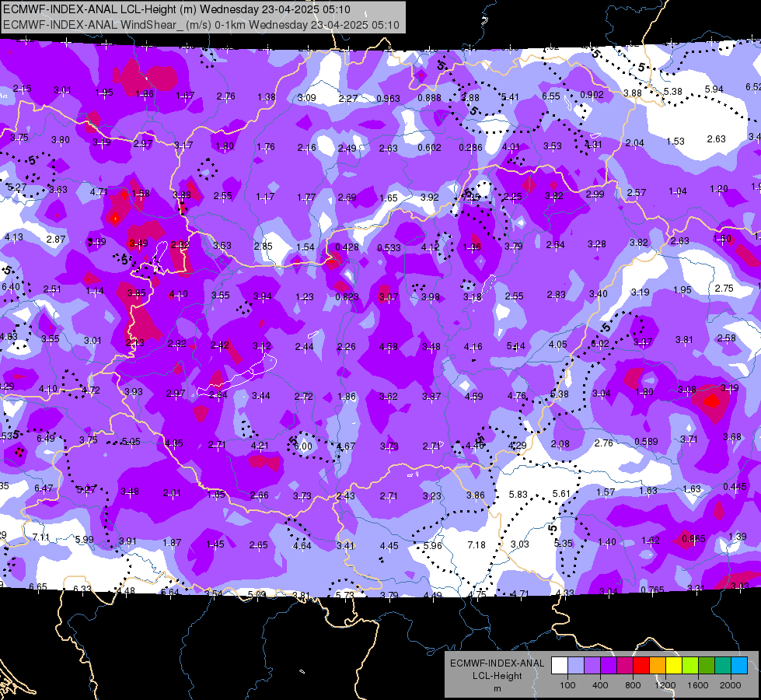This screenshot has width=761, height=700.
Task: Click the legend label 800
Action: point(633,685)
